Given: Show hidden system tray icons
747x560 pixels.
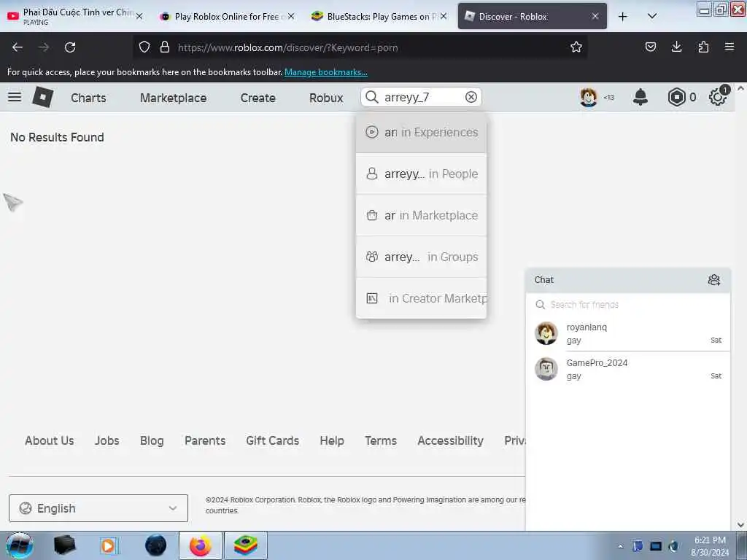Looking at the screenshot, I should (620, 546).
